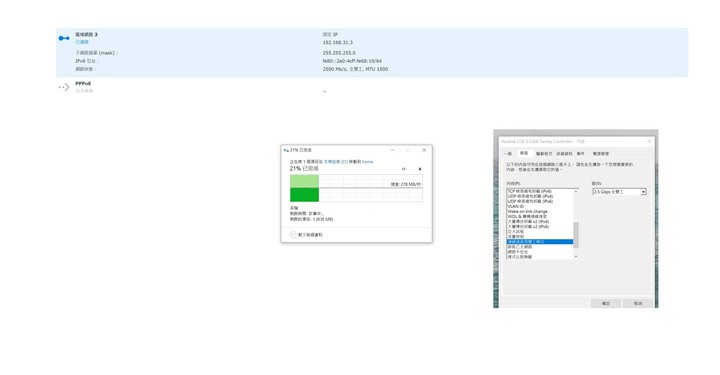The image size is (720, 375).
Task: Switch to the fifth tab in Realtek properties
Action: tap(581, 154)
